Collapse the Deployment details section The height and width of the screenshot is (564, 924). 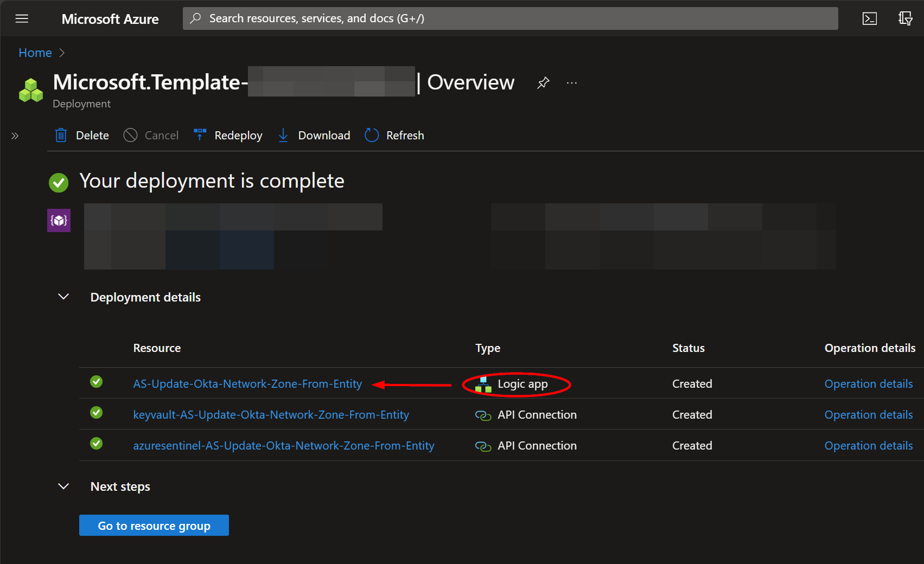(63, 297)
